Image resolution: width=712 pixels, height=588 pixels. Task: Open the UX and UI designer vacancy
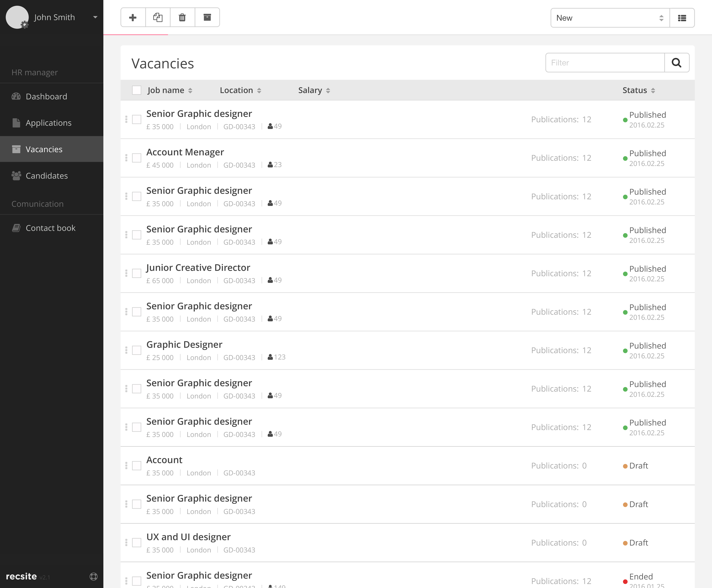tap(188, 537)
